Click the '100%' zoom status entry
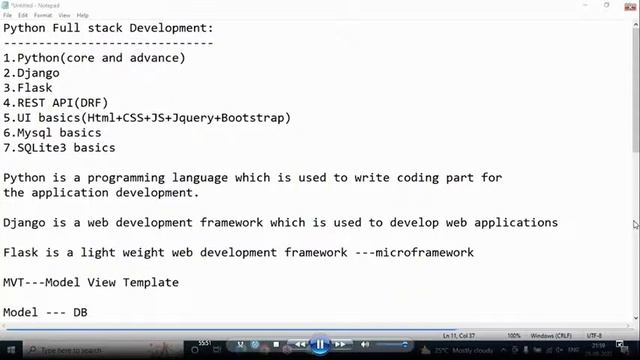 (x=514, y=336)
